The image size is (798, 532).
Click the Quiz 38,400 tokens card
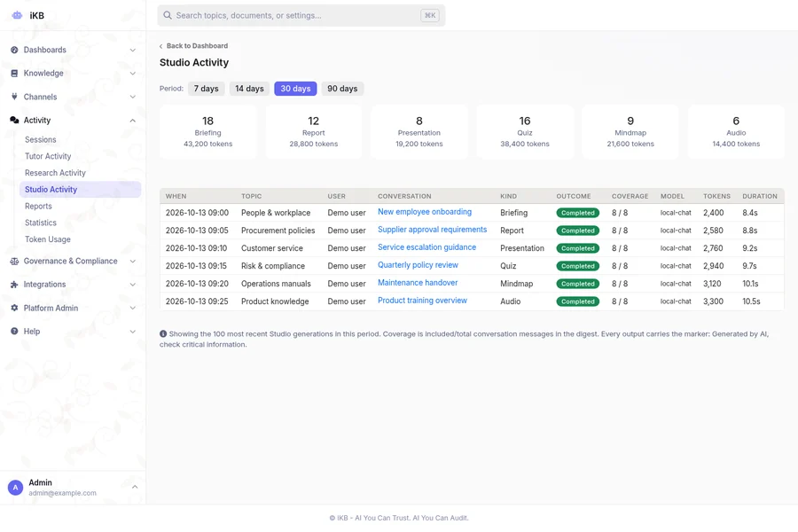(525, 132)
